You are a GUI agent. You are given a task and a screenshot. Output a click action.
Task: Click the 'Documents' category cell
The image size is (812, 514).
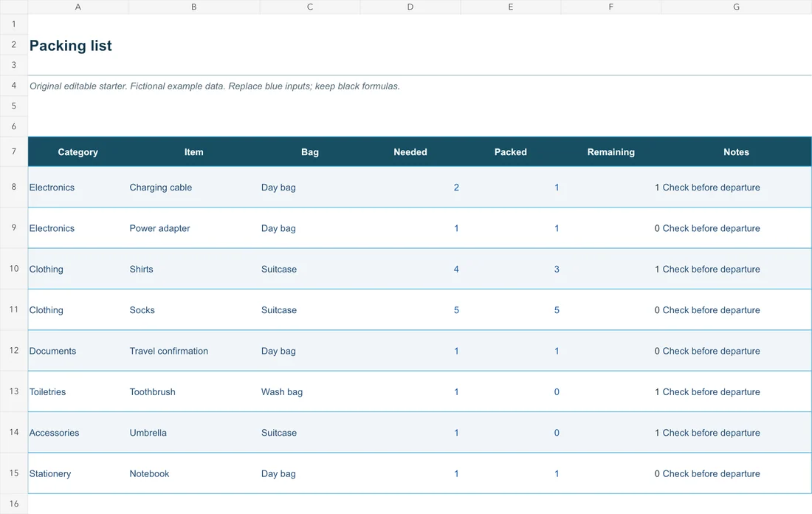(78, 351)
